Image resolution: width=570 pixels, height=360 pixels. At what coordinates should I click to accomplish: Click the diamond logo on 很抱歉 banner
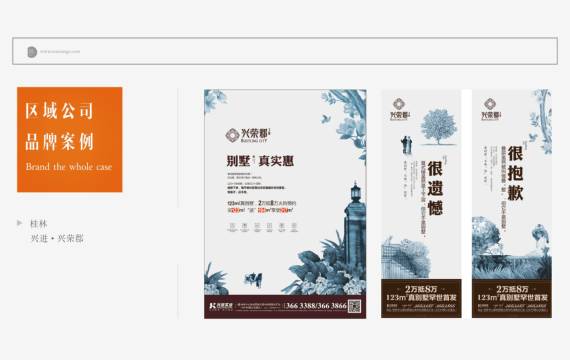tap(490, 104)
